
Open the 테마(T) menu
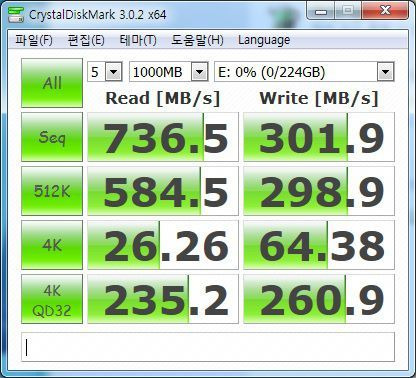138,40
